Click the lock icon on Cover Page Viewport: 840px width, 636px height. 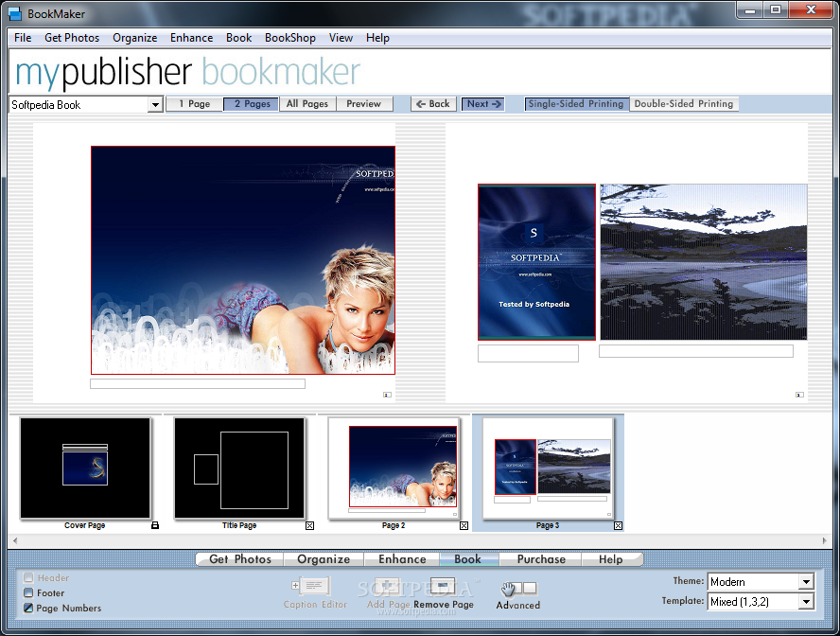155,525
